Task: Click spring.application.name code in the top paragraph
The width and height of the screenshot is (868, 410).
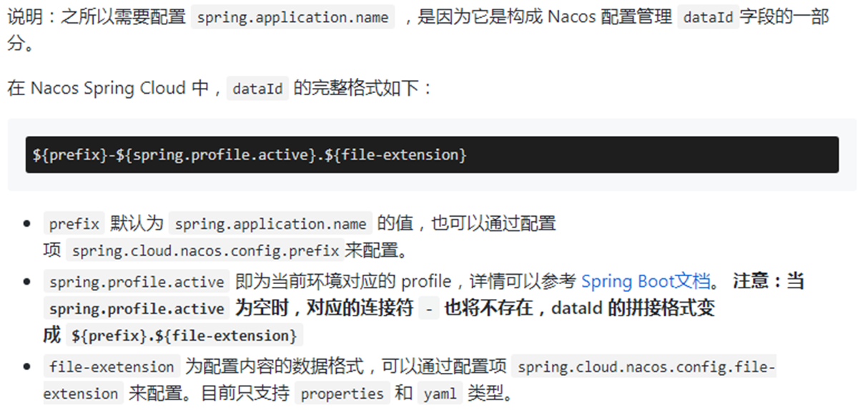Action: [x=292, y=18]
